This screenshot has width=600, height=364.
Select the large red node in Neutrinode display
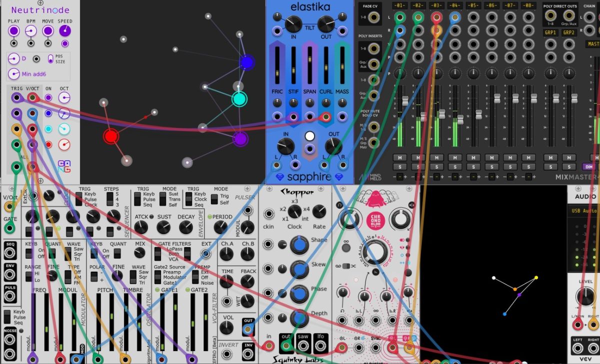110,136
